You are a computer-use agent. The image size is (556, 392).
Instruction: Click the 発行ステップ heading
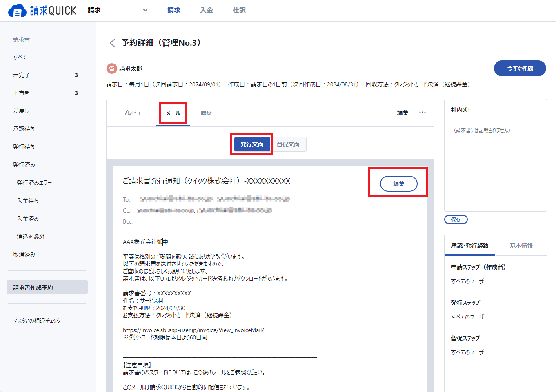point(466,303)
